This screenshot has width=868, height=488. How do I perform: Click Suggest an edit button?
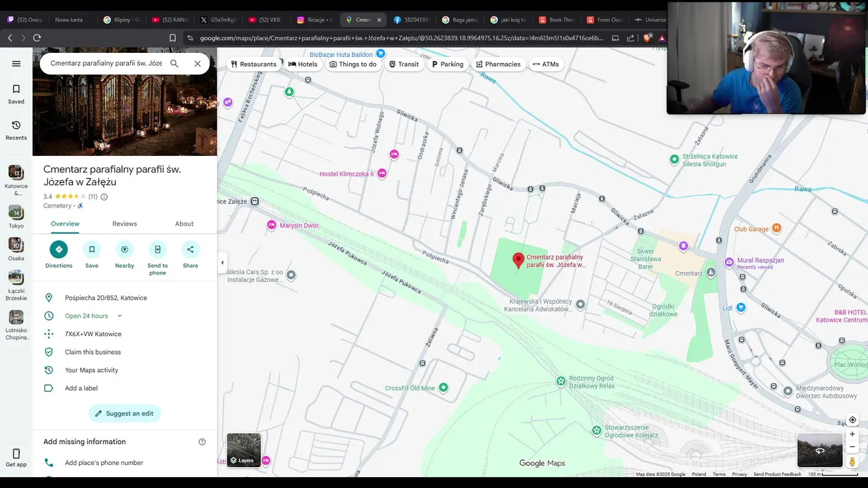tap(125, 413)
